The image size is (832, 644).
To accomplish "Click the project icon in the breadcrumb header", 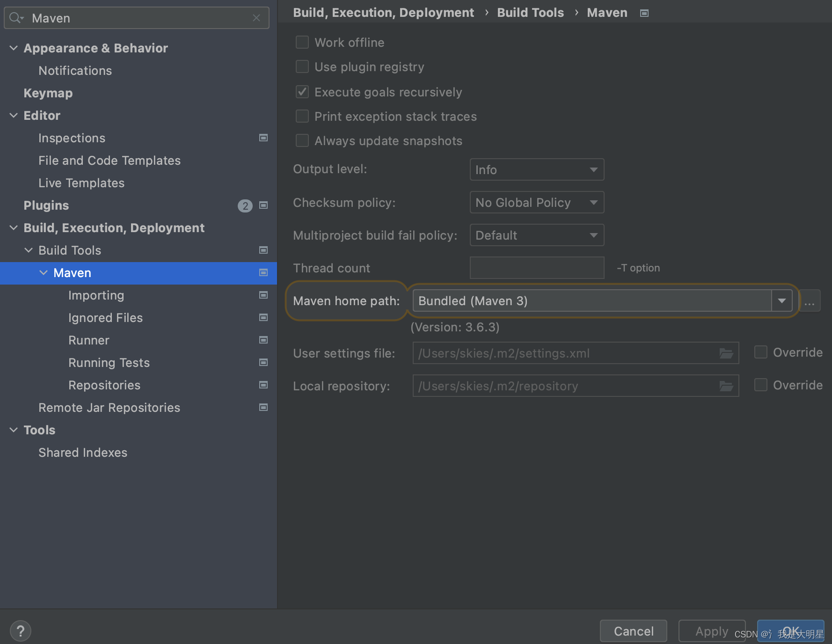I will (x=644, y=13).
